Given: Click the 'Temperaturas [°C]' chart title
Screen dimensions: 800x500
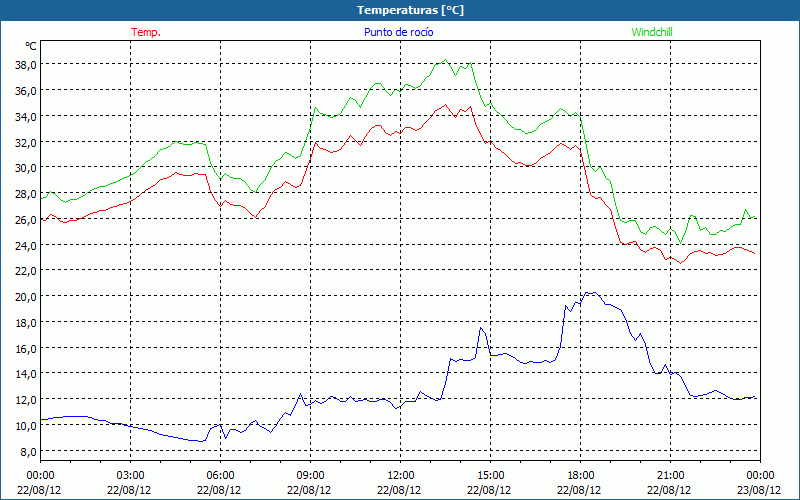Looking at the screenshot, I should tap(410, 10).
